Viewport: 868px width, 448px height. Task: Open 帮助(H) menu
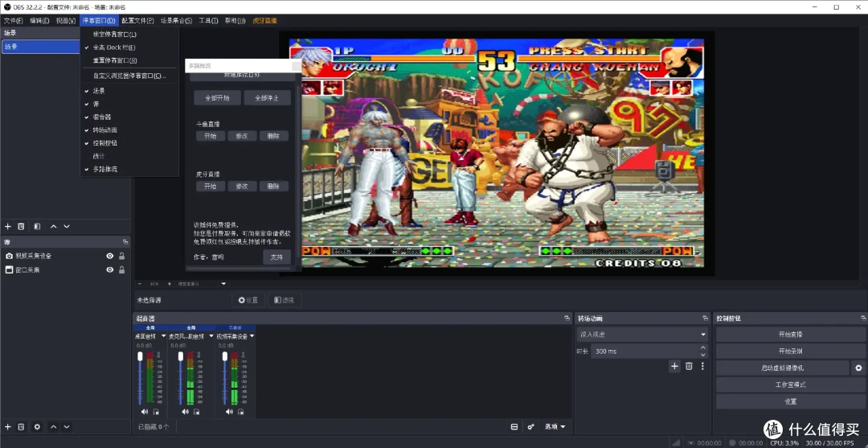[x=235, y=20]
